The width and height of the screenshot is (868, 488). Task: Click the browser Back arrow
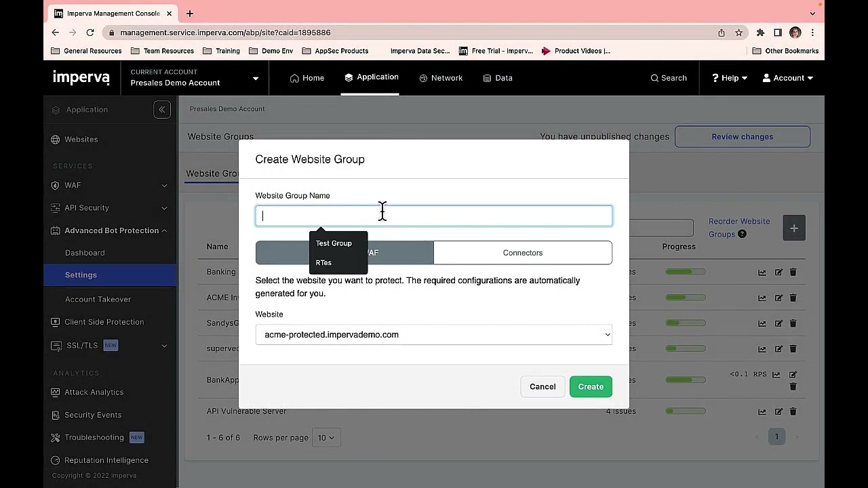[56, 33]
